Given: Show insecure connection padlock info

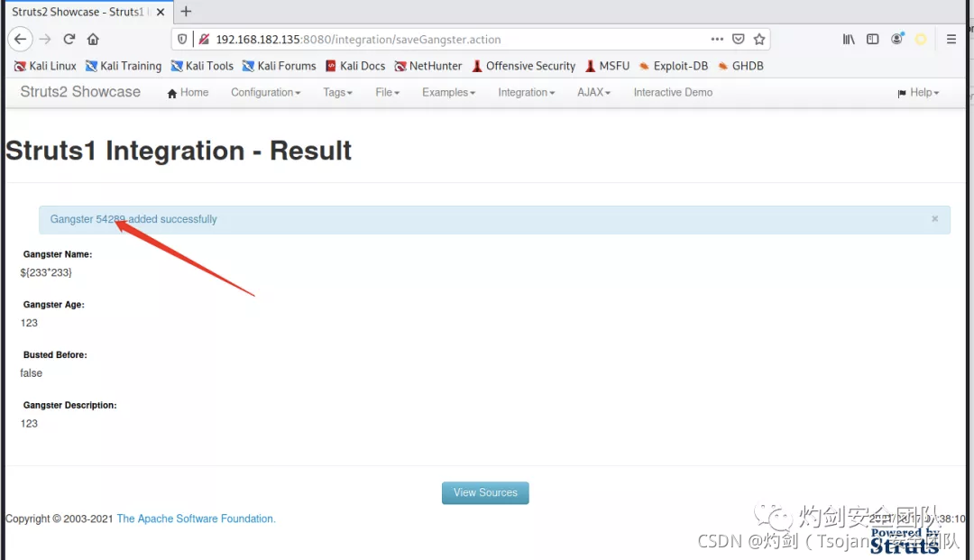Looking at the screenshot, I should [204, 39].
